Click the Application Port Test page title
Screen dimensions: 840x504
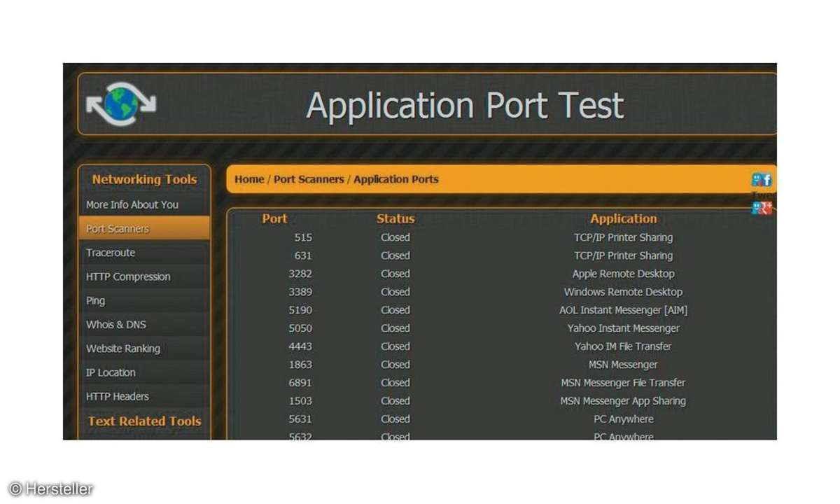[x=465, y=105]
